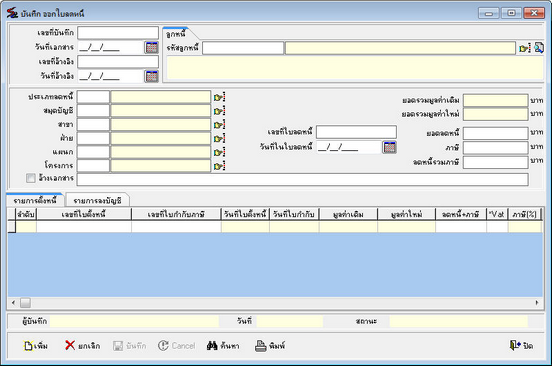The height and width of the screenshot is (366, 552).
Task: Click the โครงการ code field
Action: click(x=93, y=165)
